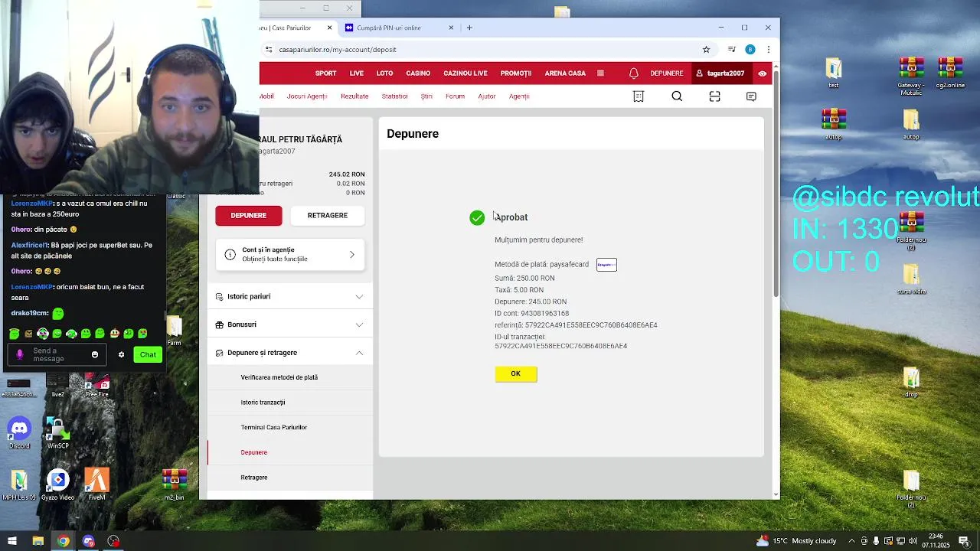
Task: Click the red DEPUNERE button in sidebar
Action: click(249, 216)
